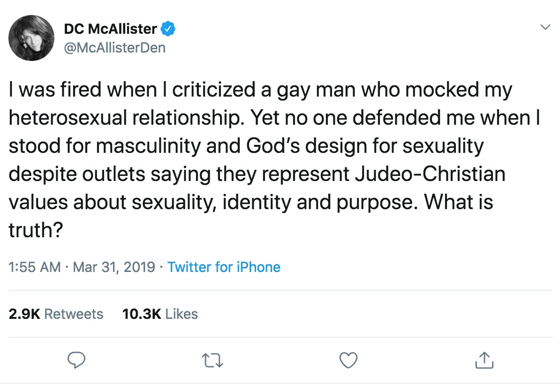Open DC McAllister's profile picture
This screenshot has width=560, height=392.
(x=32, y=38)
